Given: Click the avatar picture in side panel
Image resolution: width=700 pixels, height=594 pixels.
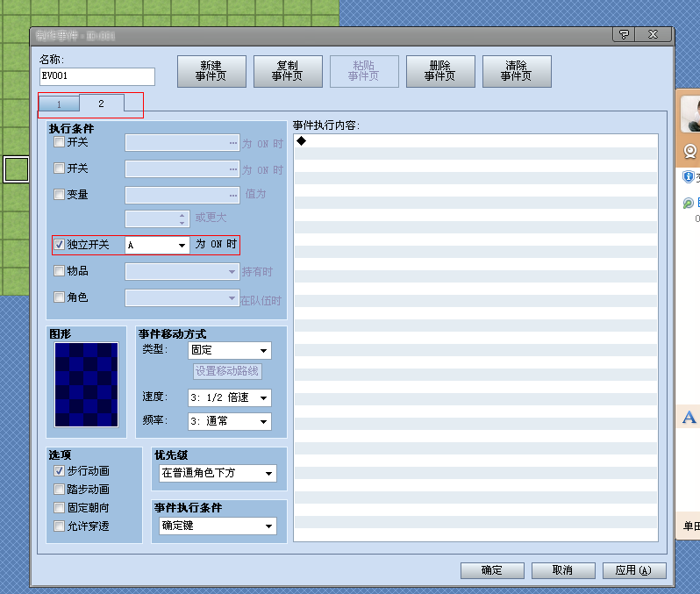Looking at the screenshot, I should point(690,114).
